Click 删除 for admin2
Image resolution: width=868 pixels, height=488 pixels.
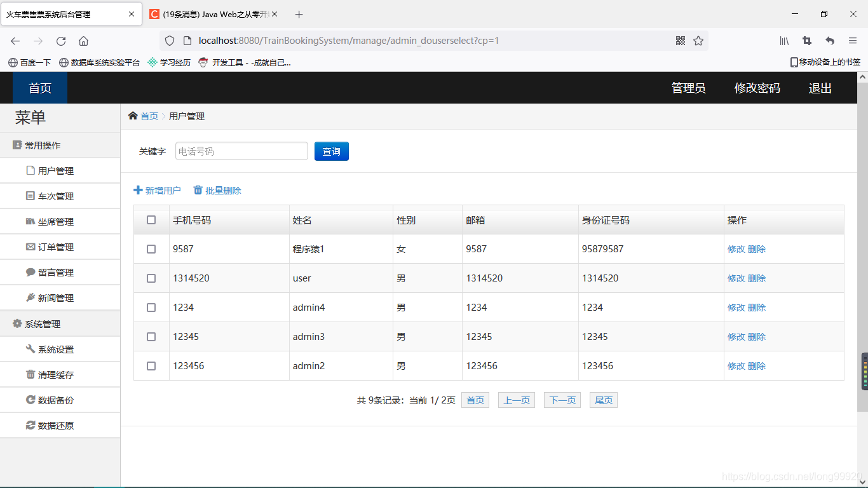click(757, 366)
